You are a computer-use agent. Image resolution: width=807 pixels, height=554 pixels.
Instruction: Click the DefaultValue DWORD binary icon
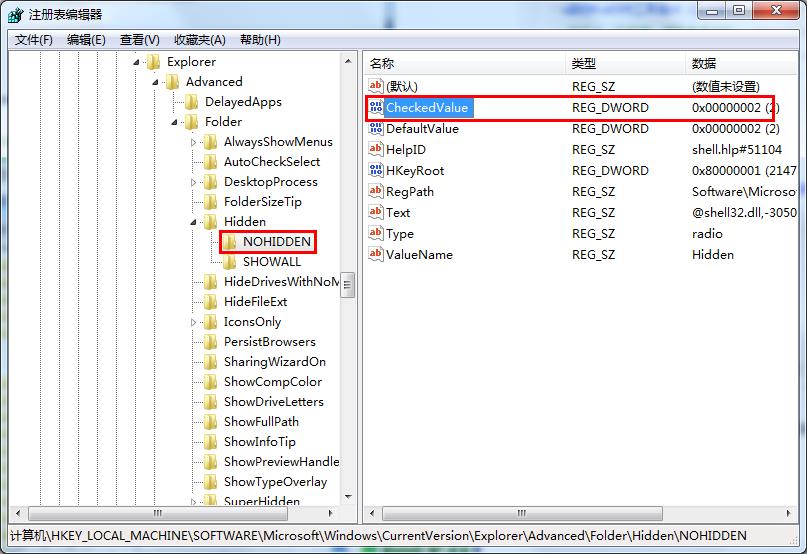tap(376, 128)
